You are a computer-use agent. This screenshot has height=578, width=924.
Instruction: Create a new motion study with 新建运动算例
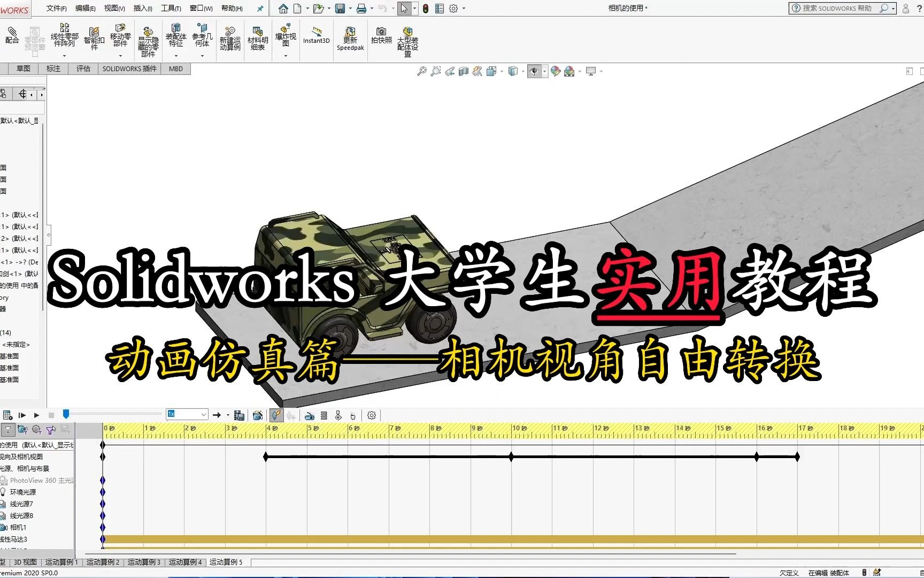pos(230,39)
